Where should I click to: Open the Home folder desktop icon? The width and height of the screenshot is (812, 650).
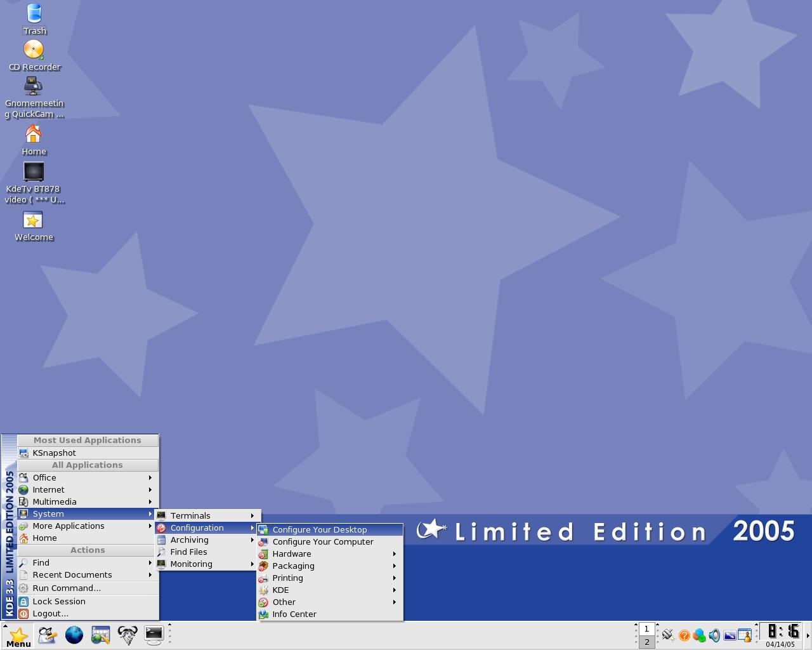tap(34, 140)
